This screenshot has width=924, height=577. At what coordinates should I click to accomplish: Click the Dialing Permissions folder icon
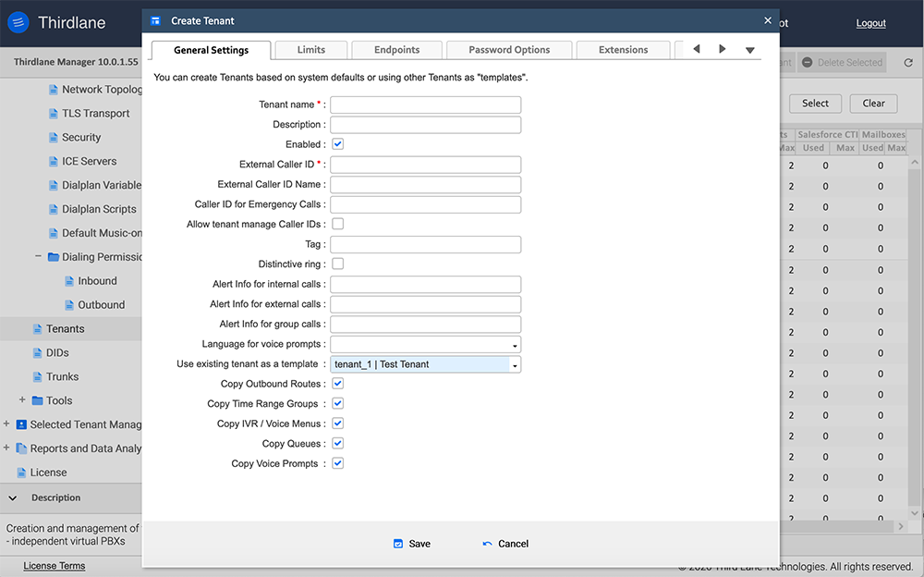click(x=54, y=257)
